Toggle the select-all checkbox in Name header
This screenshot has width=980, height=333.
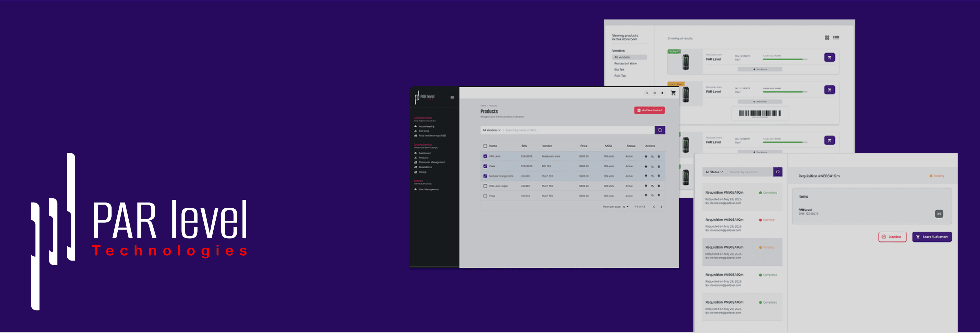(485, 146)
